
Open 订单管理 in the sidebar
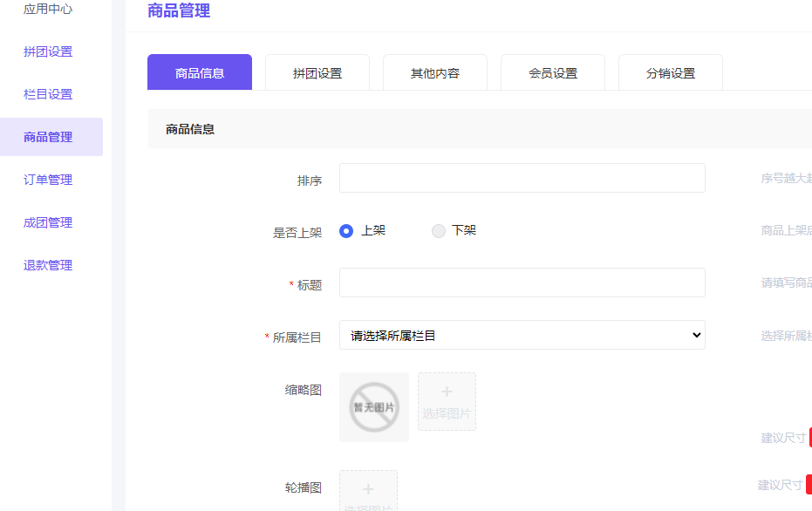(x=48, y=180)
